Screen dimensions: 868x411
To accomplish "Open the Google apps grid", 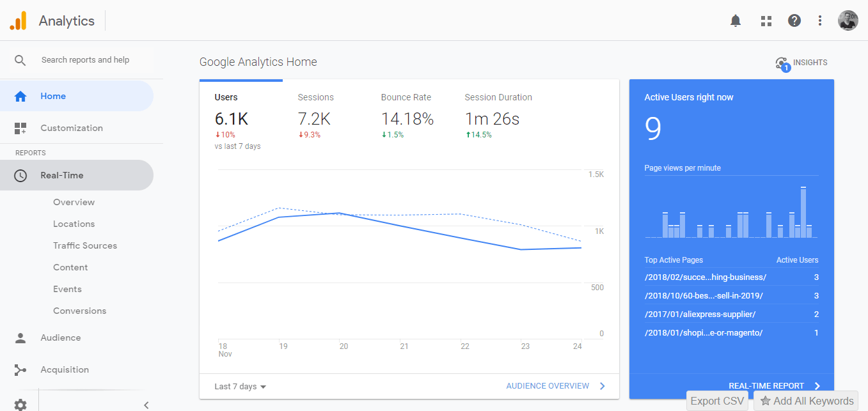I will click(x=766, y=20).
